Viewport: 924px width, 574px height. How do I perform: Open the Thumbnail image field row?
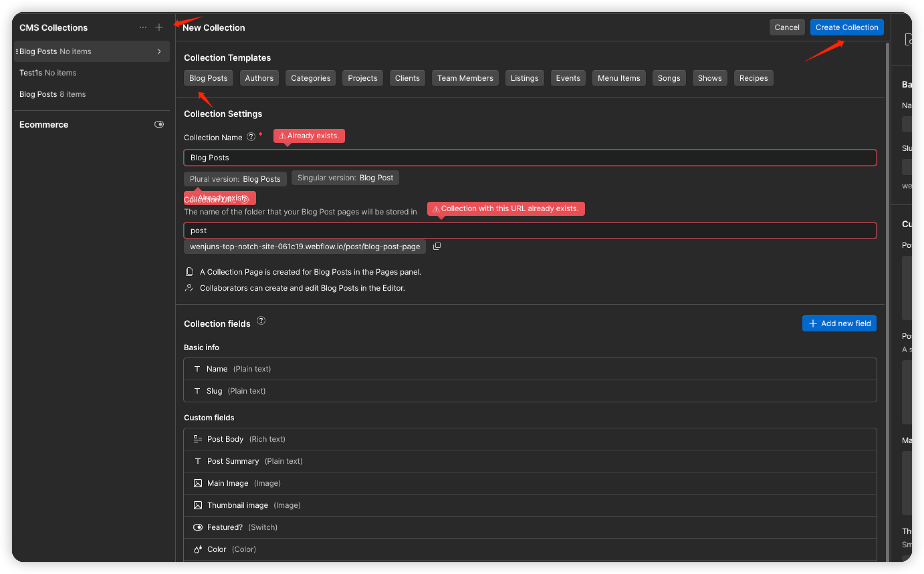point(530,505)
